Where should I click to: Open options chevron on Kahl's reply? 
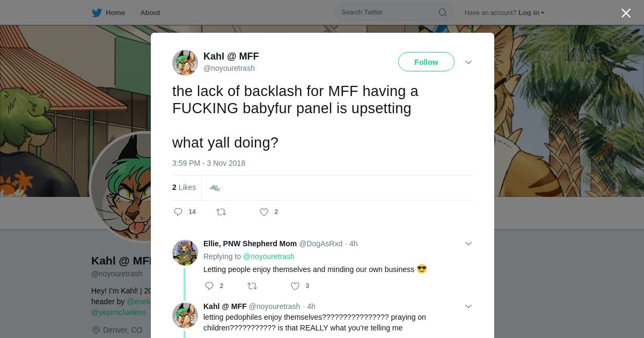tap(469, 306)
